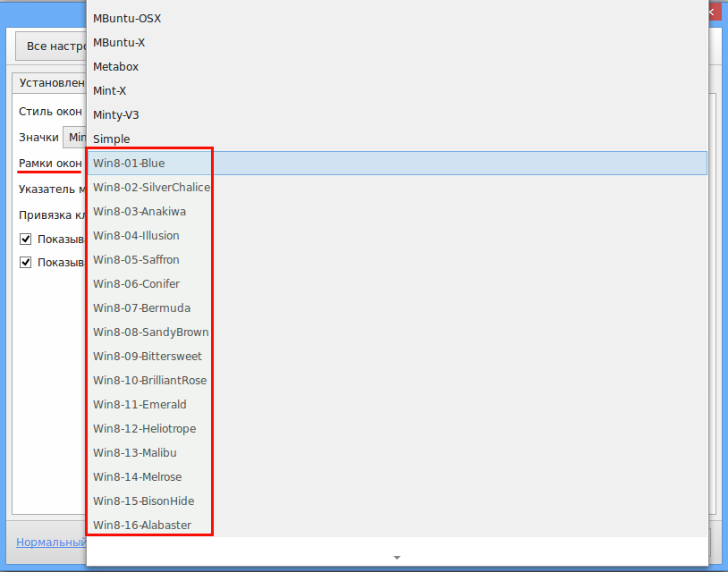Select highlighted Win8-01-Blue entry

[397, 164]
